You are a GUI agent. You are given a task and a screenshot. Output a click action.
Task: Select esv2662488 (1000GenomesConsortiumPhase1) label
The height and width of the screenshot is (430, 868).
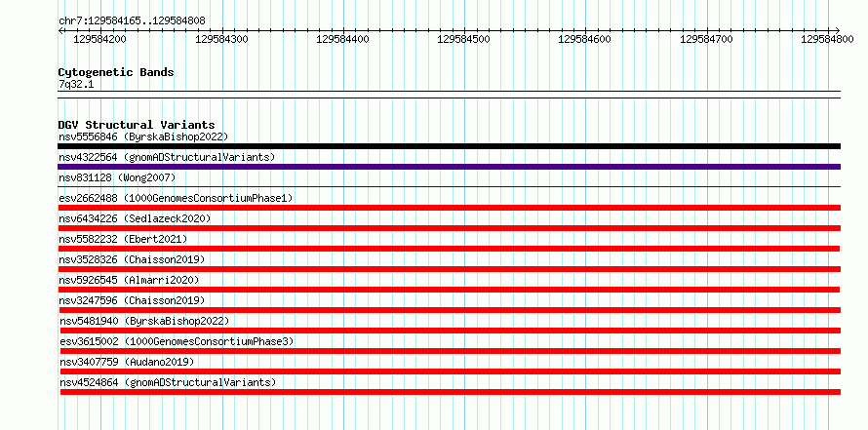tap(176, 198)
